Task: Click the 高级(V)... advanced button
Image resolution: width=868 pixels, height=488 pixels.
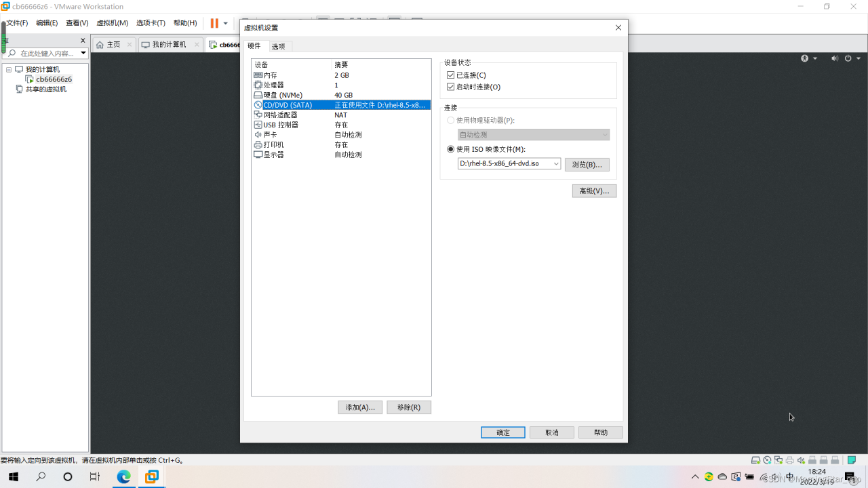Action: [x=594, y=191]
